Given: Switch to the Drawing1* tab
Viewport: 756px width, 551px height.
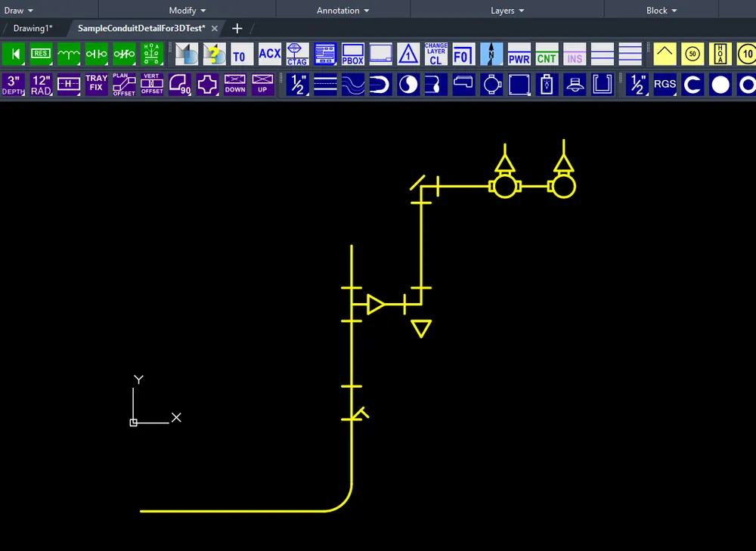Looking at the screenshot, I should [x=33, y=28].
